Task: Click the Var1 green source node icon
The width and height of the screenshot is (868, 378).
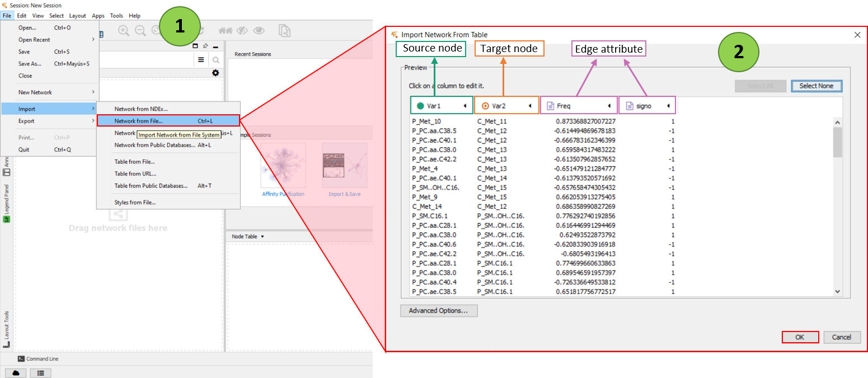Action: coord(420,105)
